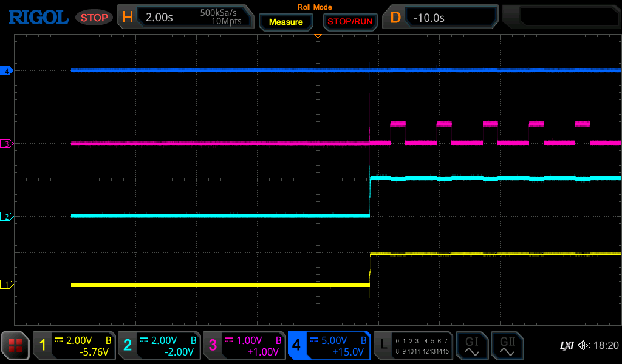Viewport: 622px width, 364px height.
Task: Open the delay D -10.0s panel
Action: pos(440,17)
